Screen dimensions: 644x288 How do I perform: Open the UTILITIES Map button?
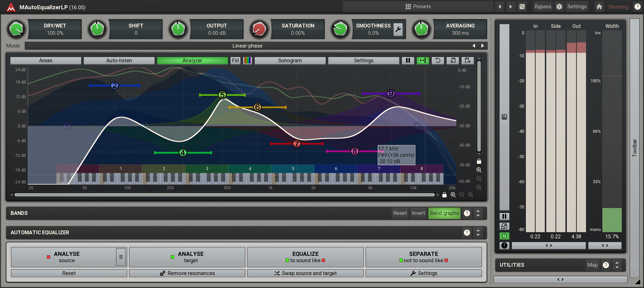pos(592,265)
